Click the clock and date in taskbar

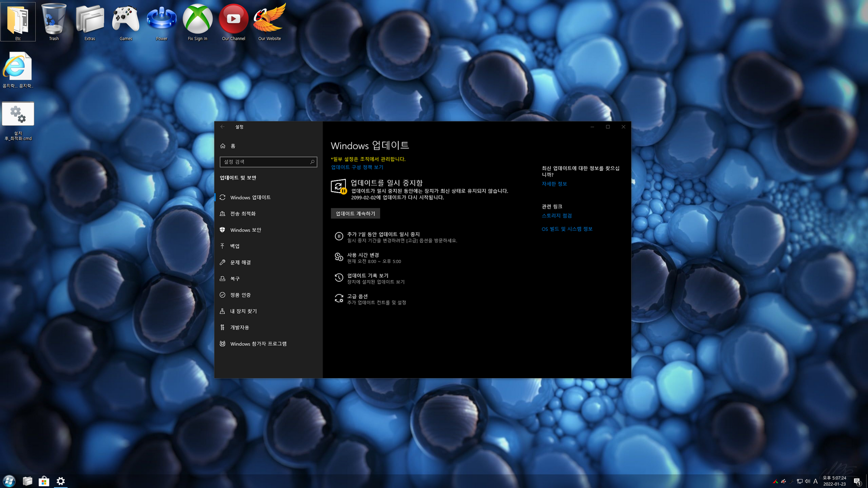coord(834,481)
